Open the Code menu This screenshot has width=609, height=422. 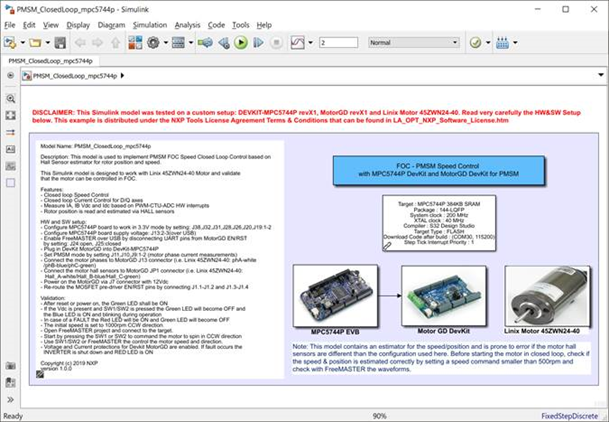(x=216, y=25)
